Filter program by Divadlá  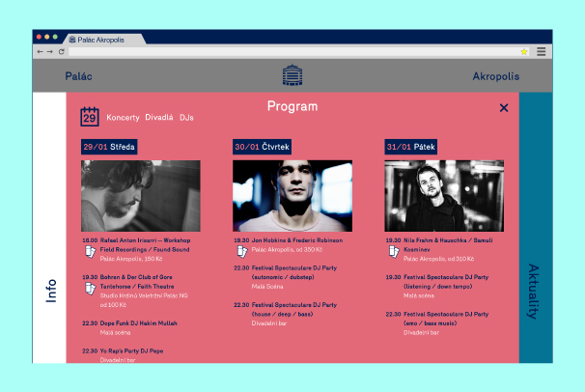click(159, 118)
